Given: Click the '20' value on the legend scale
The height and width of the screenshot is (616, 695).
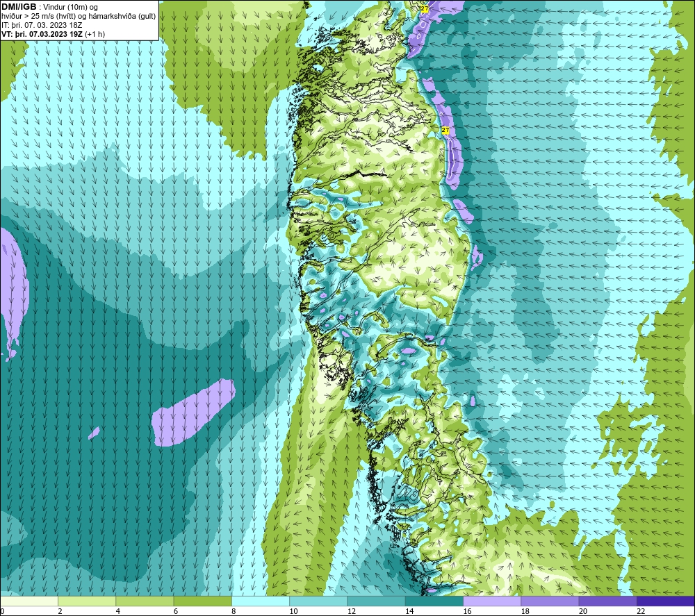Looking at the screenshot, I should (x=583, y=612).
